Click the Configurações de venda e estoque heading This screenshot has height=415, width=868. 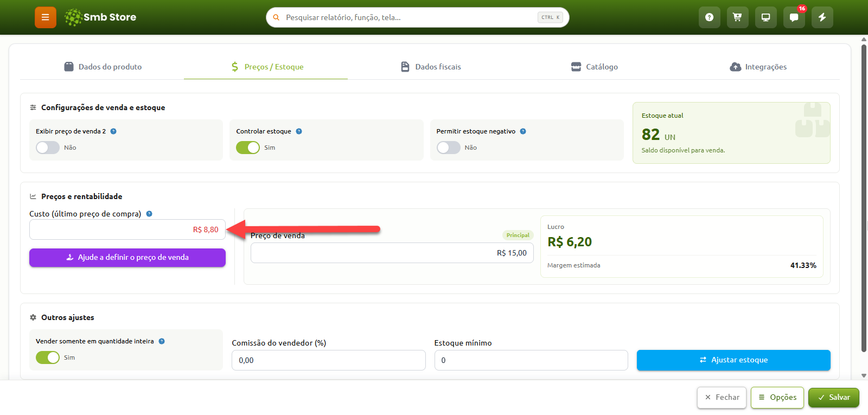103,107
